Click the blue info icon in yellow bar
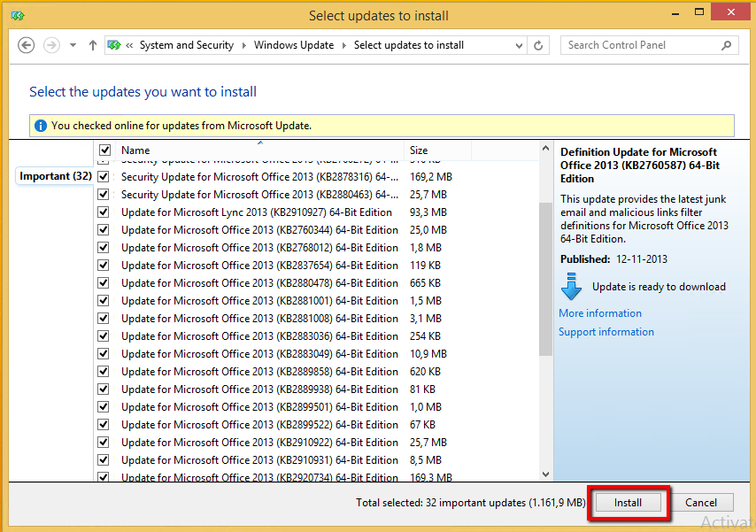This screenshot has width=756, height=532. pyautogui.click(x=40, y=126)
